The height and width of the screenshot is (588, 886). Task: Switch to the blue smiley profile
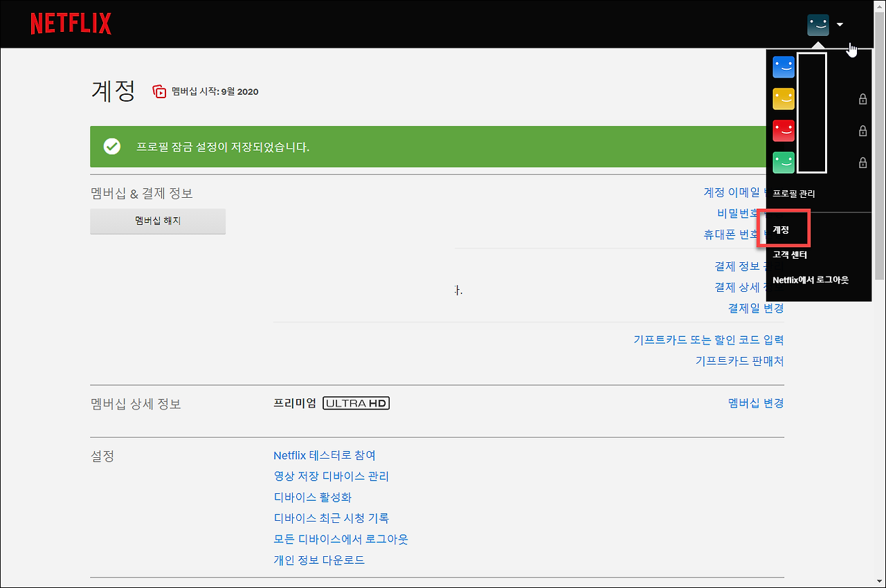784,67
